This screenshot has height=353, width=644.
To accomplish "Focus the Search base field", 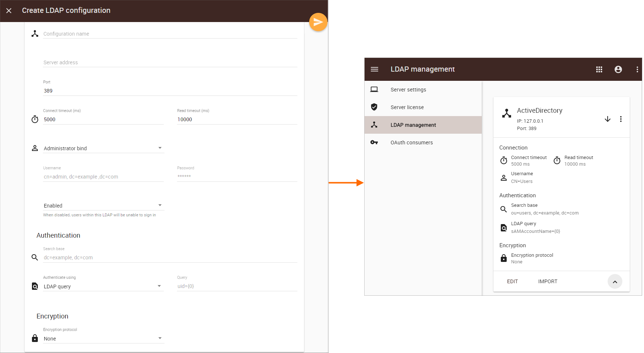I will pyautogui.click(x=170, y=257).
